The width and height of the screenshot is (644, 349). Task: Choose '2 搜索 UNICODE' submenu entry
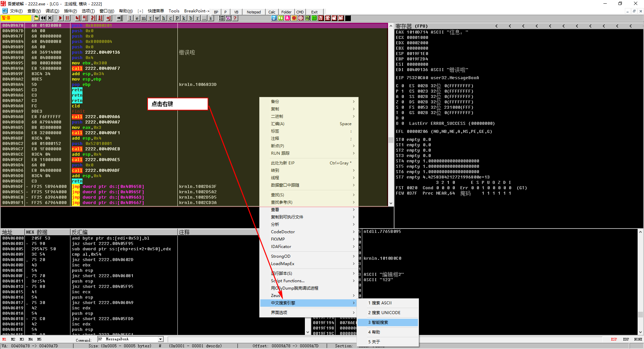(x=388, y=313)
